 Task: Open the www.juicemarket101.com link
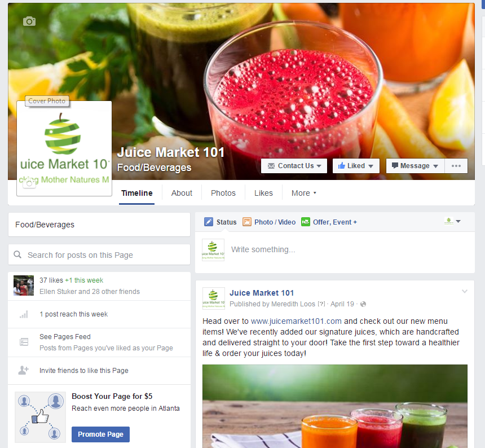[x=296, y=321]
